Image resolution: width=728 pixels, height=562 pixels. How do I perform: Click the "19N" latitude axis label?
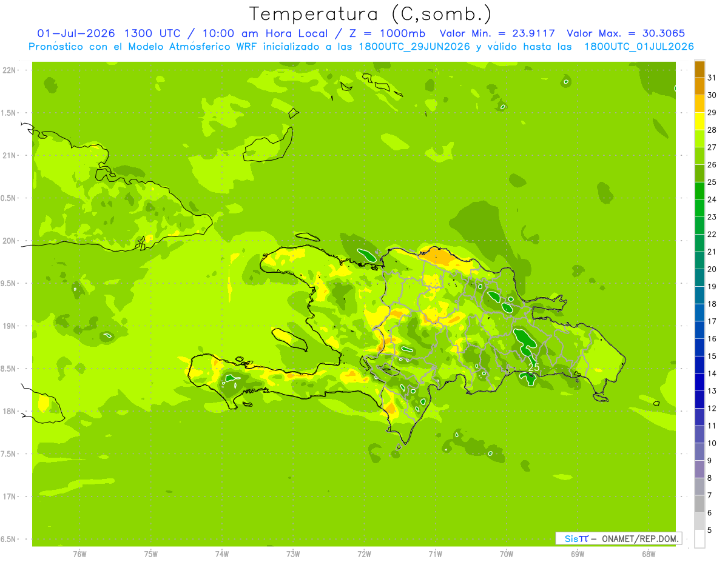pyautogui.click(x=9, y=326)
